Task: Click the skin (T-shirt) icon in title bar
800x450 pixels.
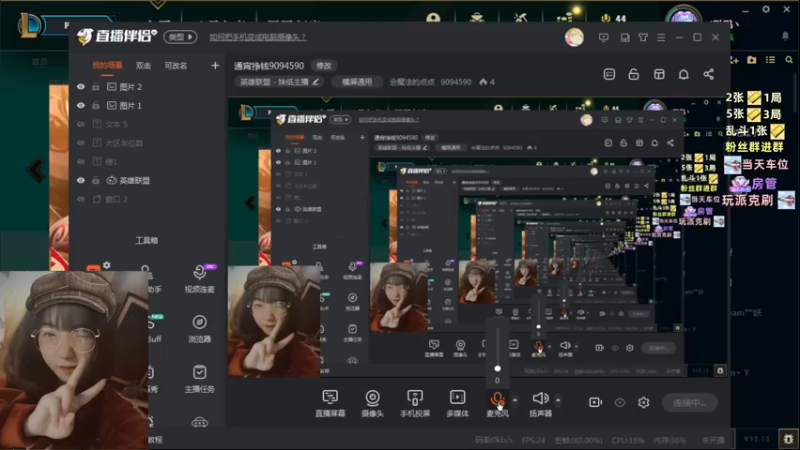Action: click(x=643, y=37)
